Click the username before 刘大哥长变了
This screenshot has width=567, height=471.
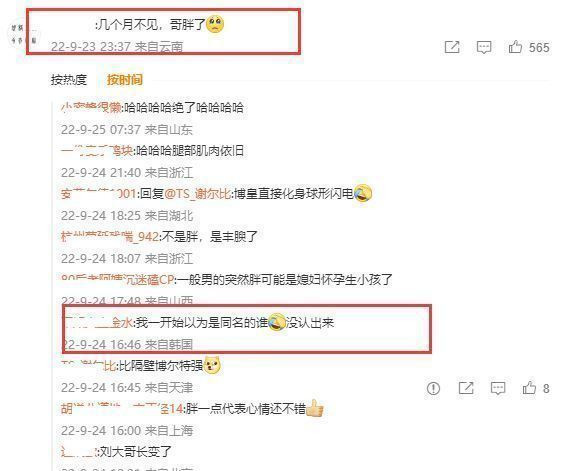[78, 452]
